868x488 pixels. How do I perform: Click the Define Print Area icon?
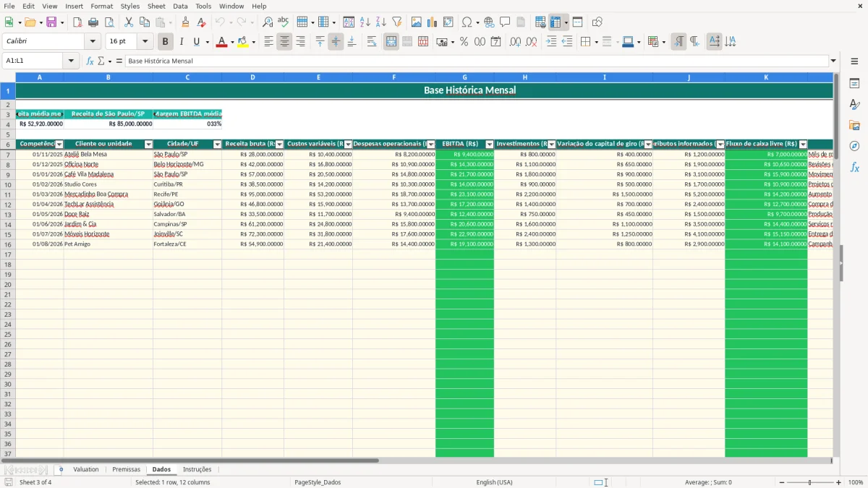pyautogui.click(x=540, y=22)
